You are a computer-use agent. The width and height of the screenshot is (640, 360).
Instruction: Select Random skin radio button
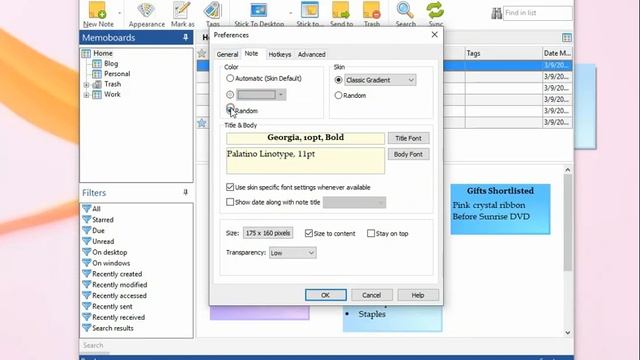[x=338, y=95]
